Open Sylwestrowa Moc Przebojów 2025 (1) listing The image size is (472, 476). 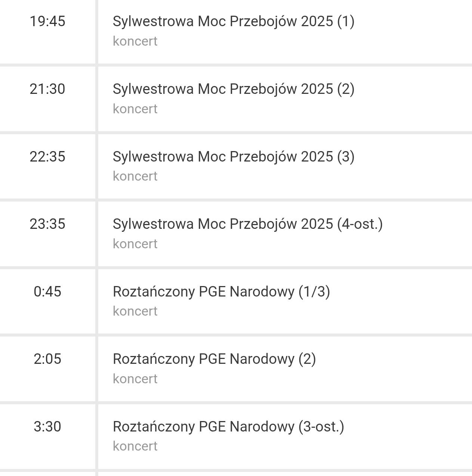[x=233, y=21]
